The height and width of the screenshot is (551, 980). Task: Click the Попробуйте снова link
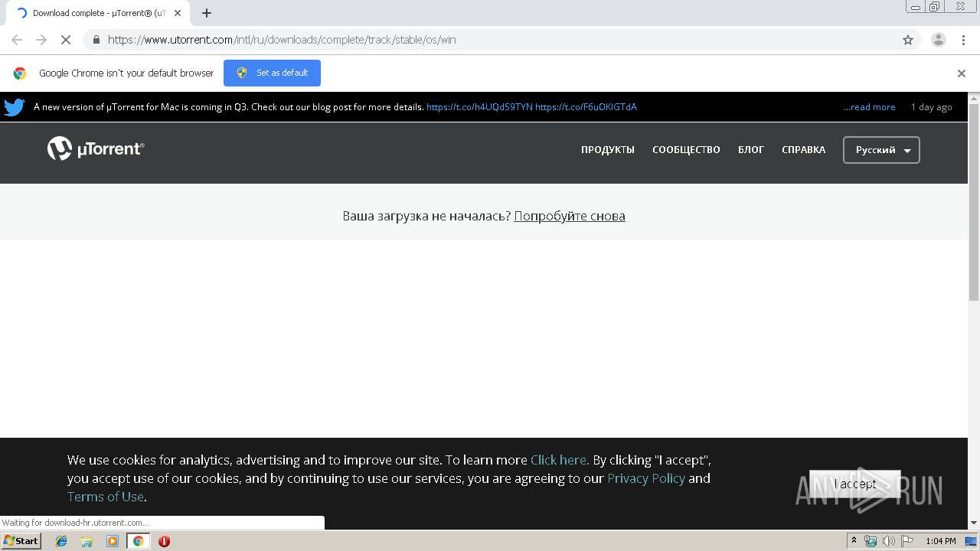pyautogui.click(x=570, y=216)
